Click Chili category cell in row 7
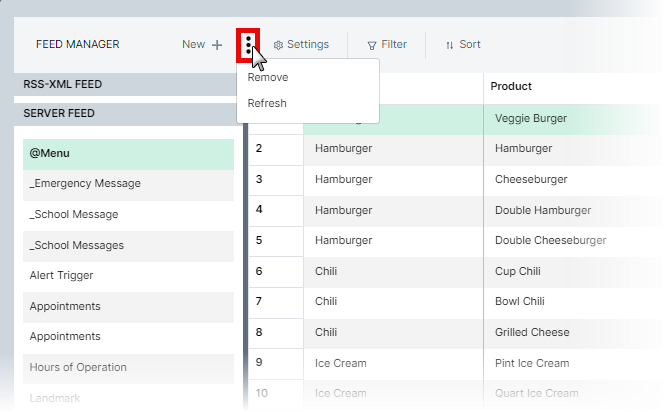Image resolution: width=664 pixels, height=412 pixels. pos(393,303)
